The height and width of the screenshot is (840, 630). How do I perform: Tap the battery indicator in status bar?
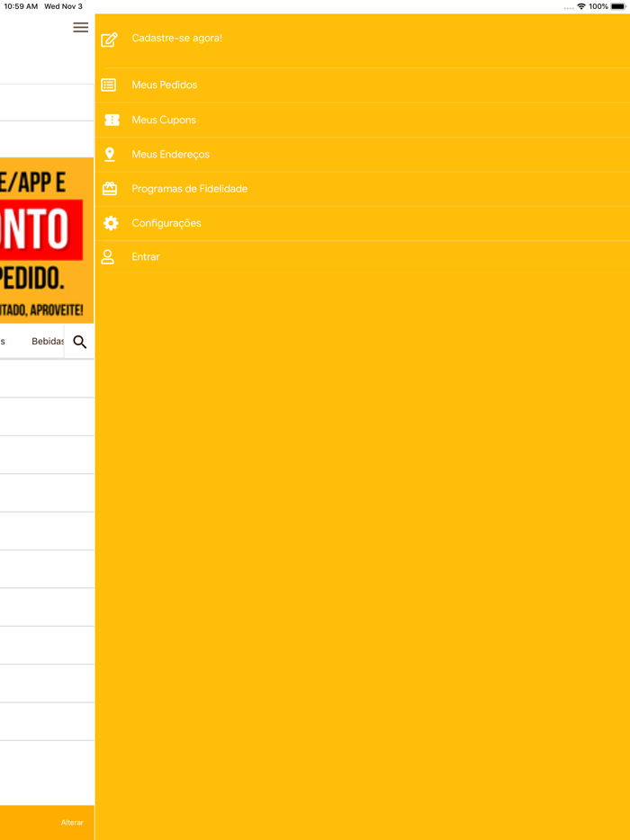618,6
